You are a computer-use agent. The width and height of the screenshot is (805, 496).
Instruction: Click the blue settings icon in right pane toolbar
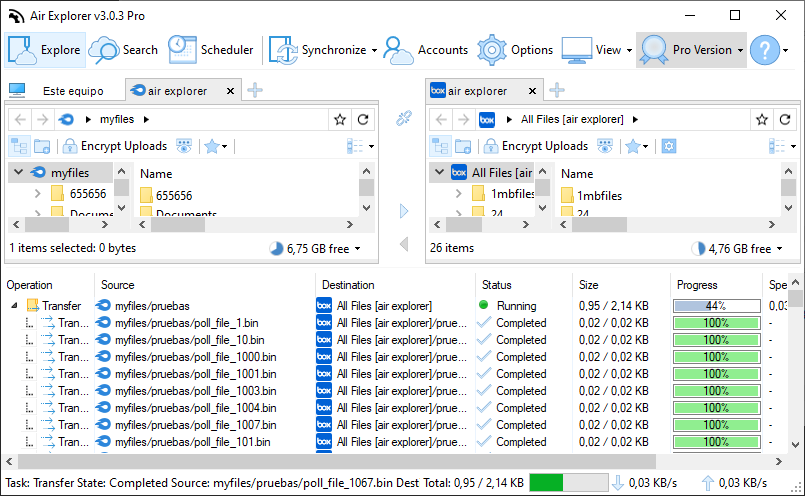[668, 146]
